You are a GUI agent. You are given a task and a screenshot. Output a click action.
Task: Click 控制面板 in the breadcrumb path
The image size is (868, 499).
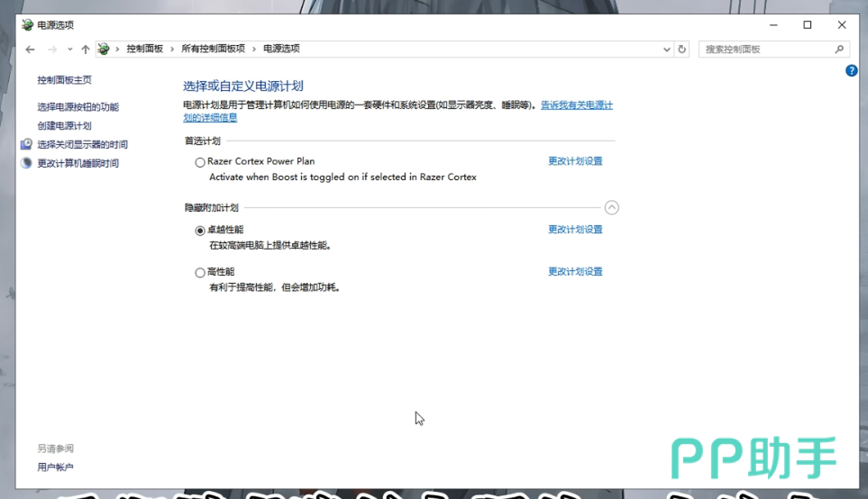[x=144, y=49]
